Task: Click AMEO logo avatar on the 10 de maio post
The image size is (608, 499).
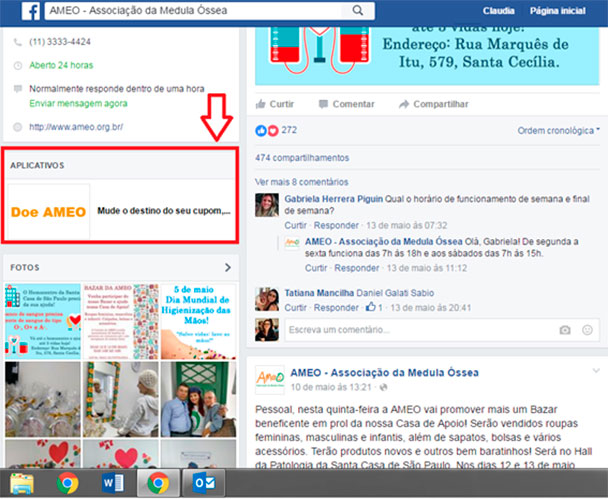Action: [269, 380]
